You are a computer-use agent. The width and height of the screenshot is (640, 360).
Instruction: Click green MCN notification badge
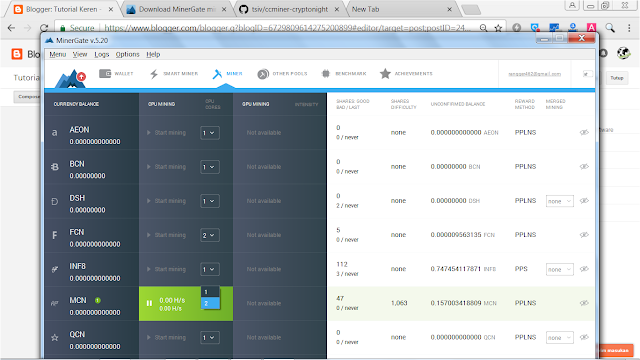point(98,300)
